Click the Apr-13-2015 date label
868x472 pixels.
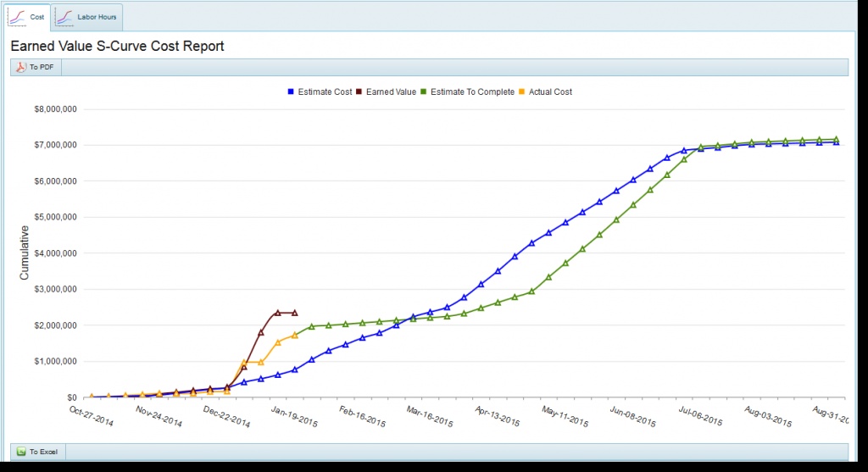(497, 416)
